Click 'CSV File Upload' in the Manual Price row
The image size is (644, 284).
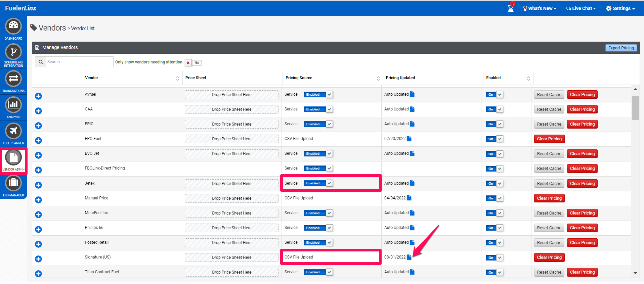299,198
